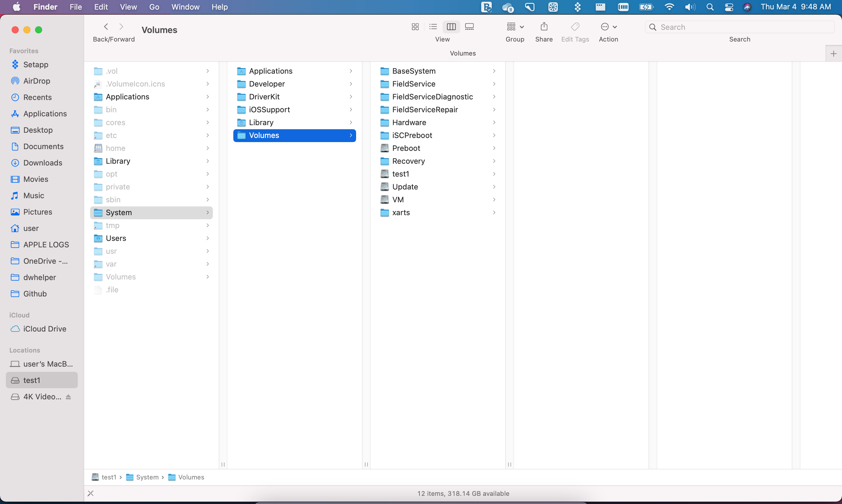Click System in the path bar

tap(147, 477)
